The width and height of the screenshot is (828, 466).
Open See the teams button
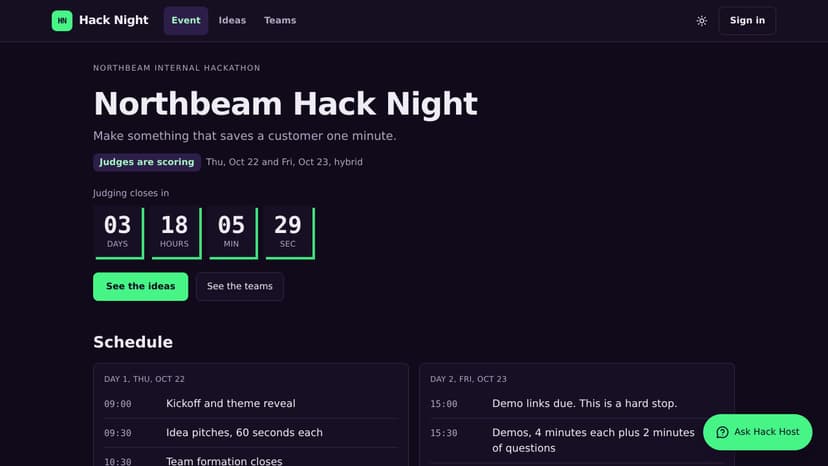coord(240,286)
